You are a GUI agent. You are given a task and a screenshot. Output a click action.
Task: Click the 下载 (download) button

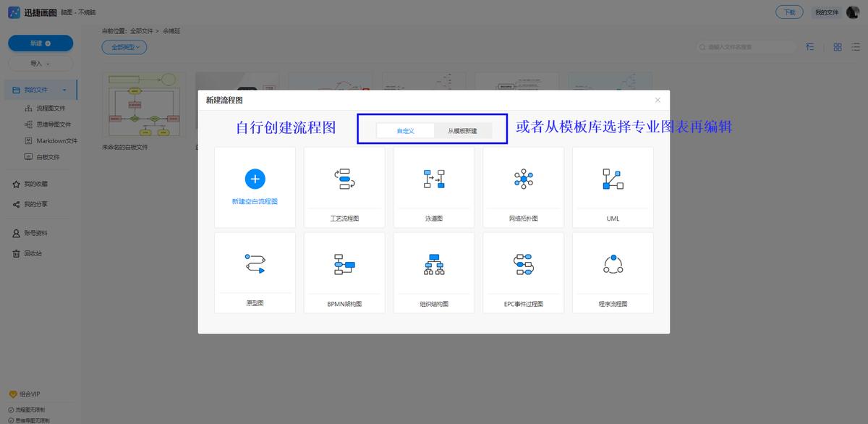coord(788,12)
